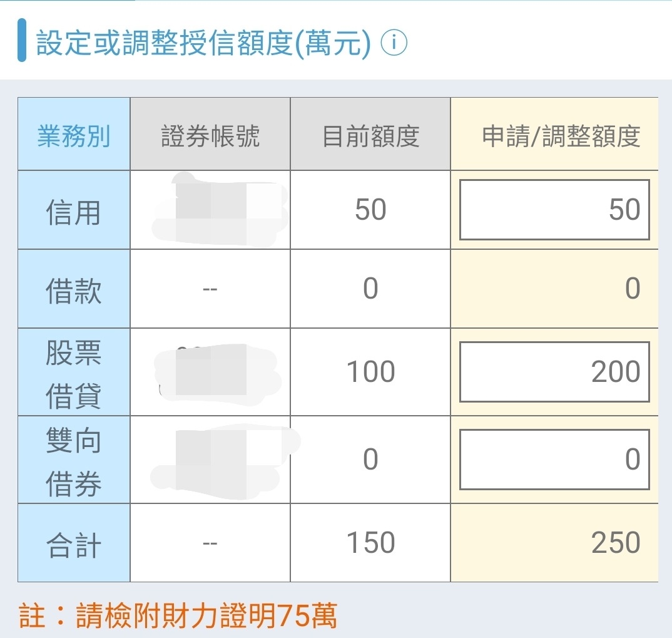Click the 合計 row label

[73, 541]
